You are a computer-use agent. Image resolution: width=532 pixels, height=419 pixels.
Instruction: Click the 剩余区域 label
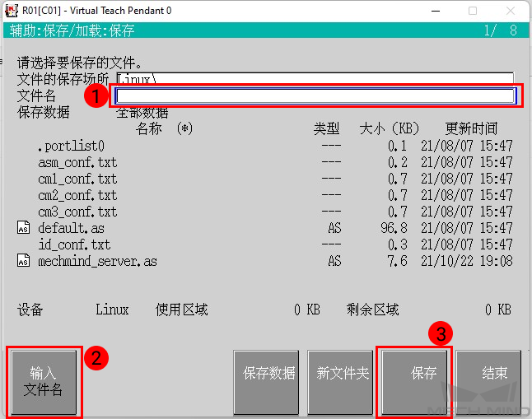click(x=373, y=310)
